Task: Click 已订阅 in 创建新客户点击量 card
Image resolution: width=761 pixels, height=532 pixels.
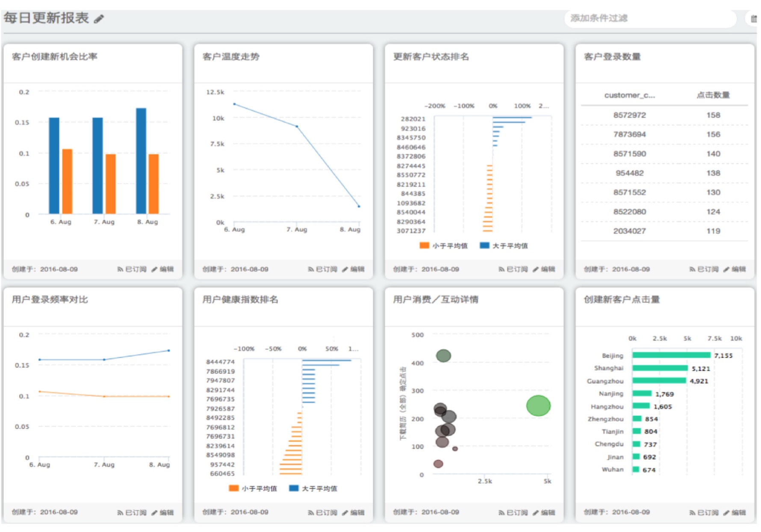Action: click(704, 512)
